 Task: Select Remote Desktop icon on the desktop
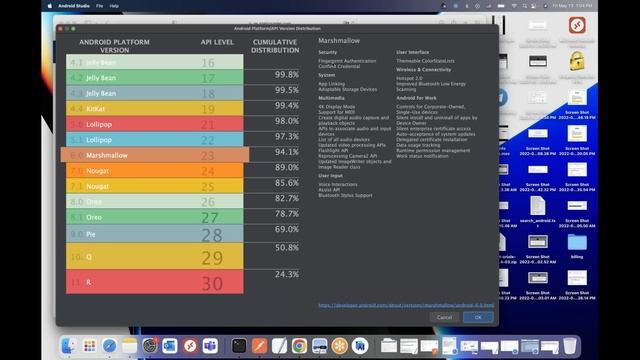pyautogui.click(x=577, y=25)
